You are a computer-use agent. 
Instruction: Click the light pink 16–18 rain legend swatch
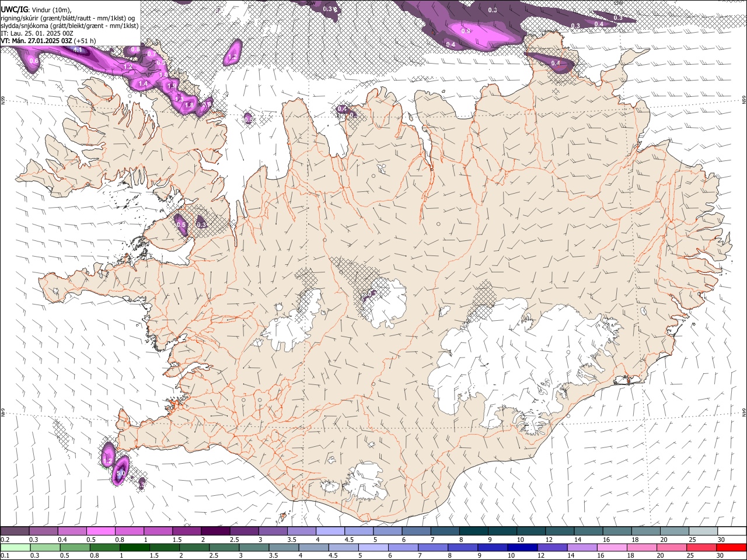[612, 547]
